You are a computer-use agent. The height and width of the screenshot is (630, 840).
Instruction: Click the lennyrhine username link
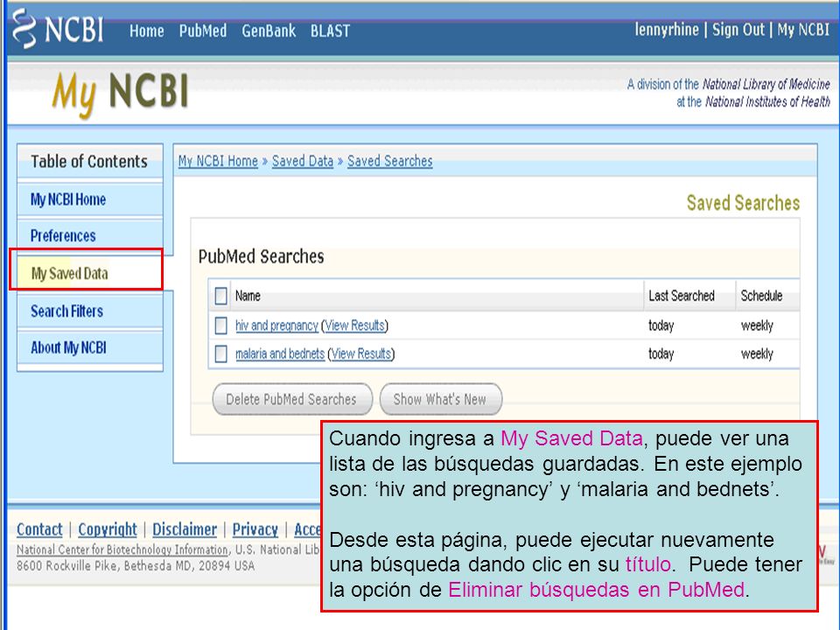click(667, 30)
